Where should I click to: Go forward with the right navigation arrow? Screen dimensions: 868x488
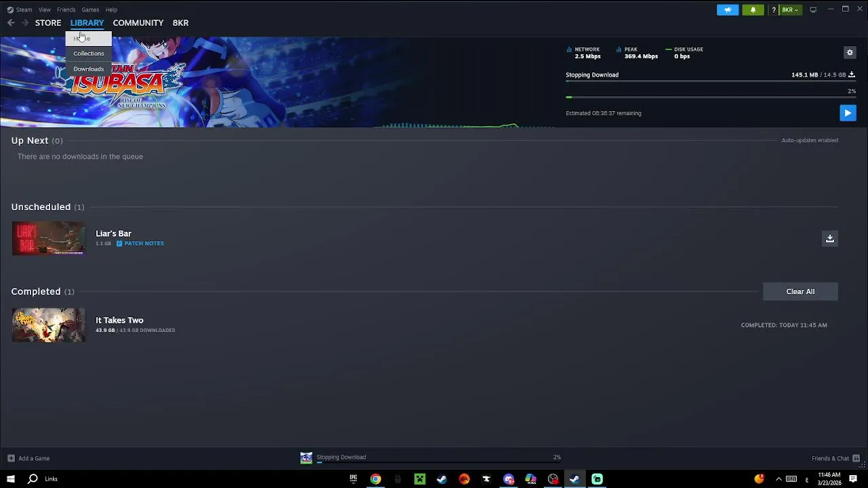[25, 23]
